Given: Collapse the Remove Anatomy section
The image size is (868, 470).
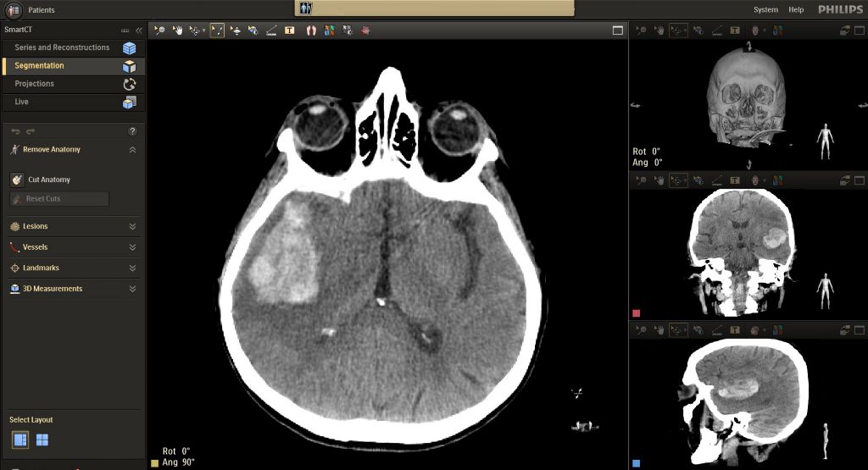Looking at the screenshot, I should (132, 150).
